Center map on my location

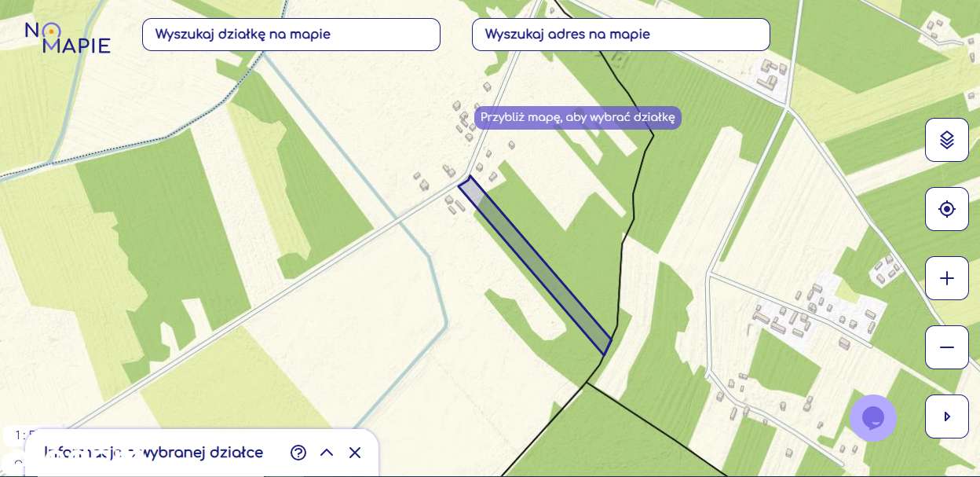(x=946, y=209)
